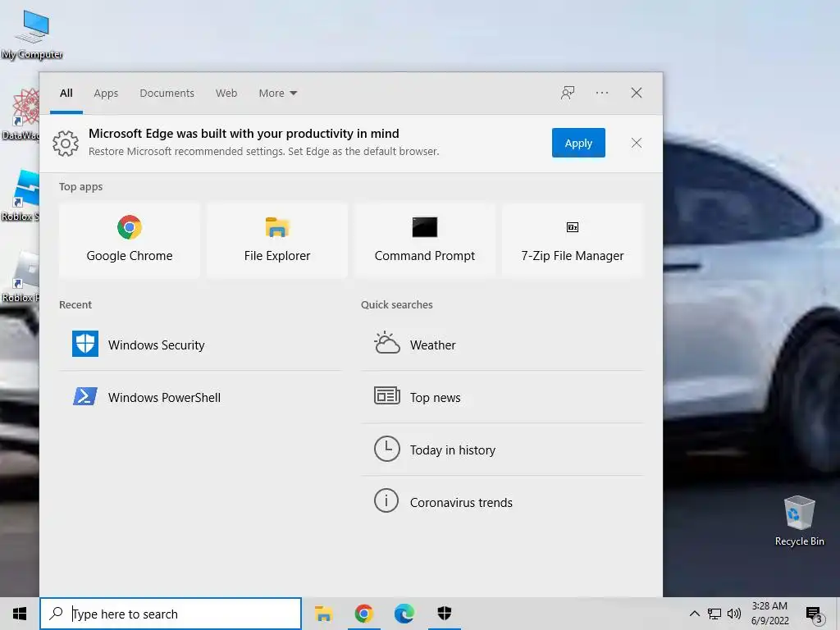Select the Recycle Bin desktop icon

[x=799, y=520]
